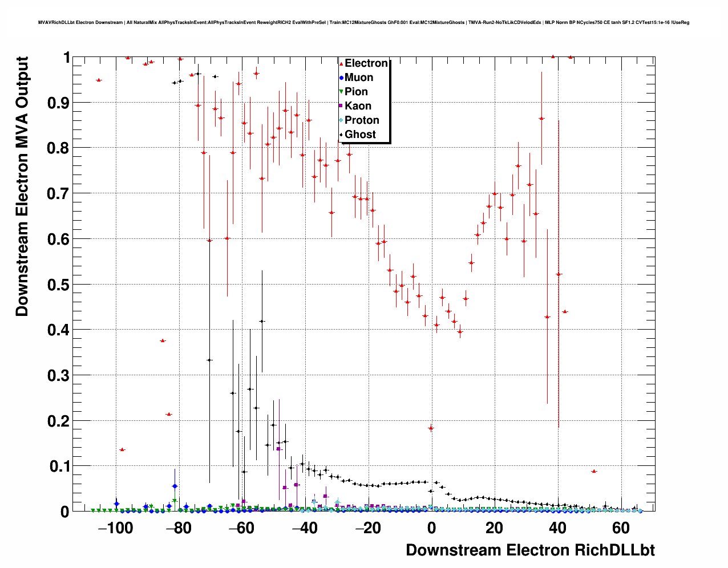Click the x-axis tick label '−100'
Screen dimensions: 728x568
[115, 528]
